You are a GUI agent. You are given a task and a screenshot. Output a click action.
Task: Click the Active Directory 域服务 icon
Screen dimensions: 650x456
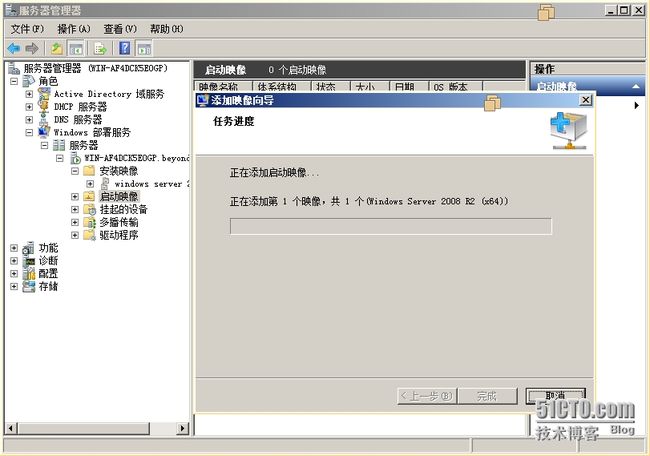click(x=44, y=94)
